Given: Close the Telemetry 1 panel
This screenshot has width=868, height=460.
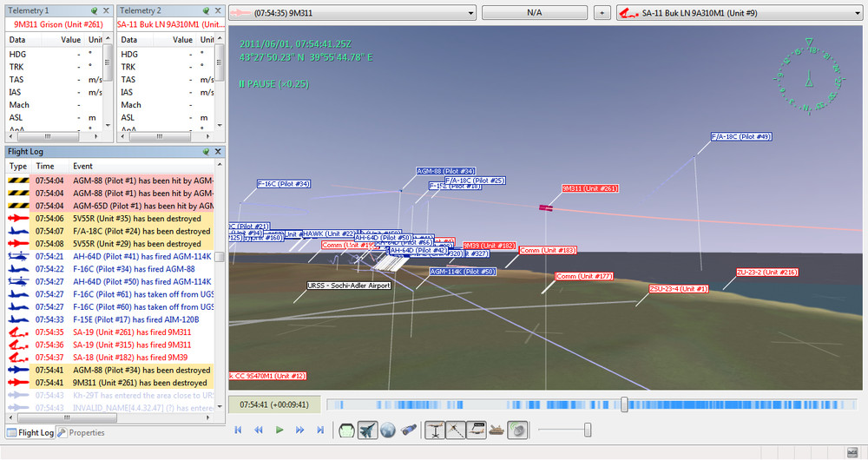Looking at the screenshot, I should click(106, 10).
